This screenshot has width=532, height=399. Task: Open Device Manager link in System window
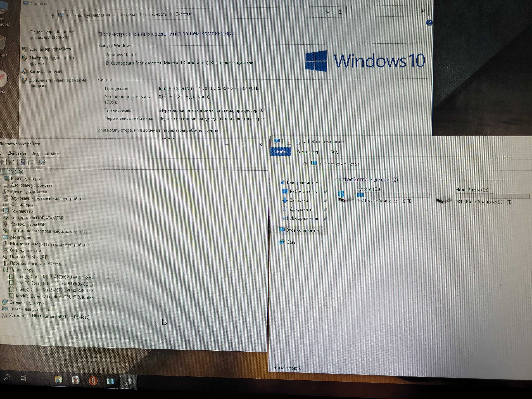click(50, 49)
